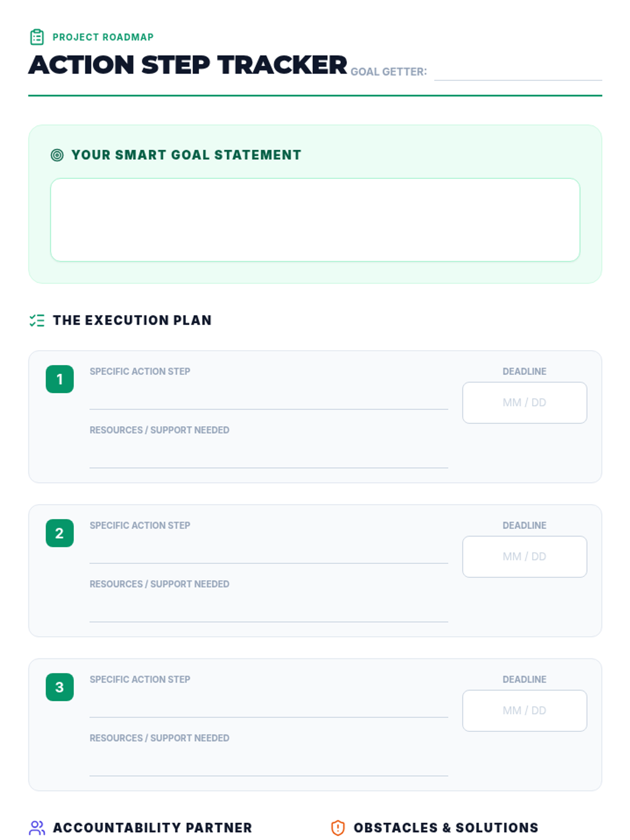Click step 2 Resources / Support Needed line
The width and height of the screenshot is (630, 840).
click(x=268, y=612)
